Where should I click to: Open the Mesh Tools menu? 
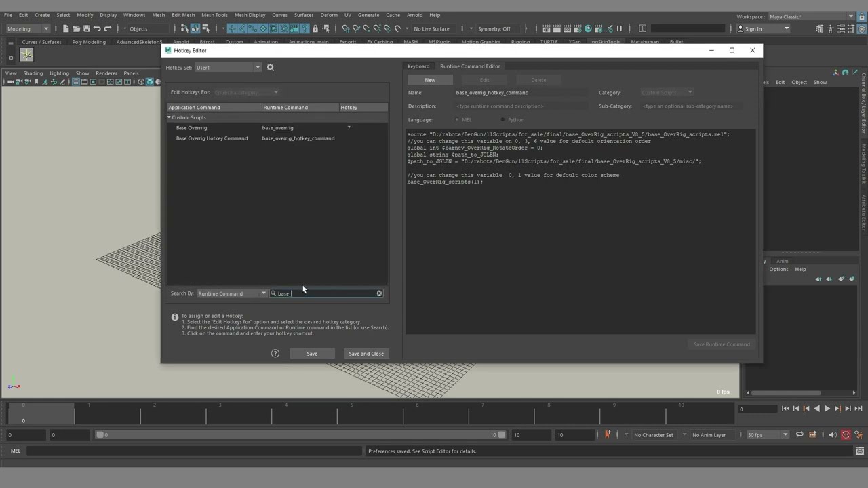click(214, 15)
